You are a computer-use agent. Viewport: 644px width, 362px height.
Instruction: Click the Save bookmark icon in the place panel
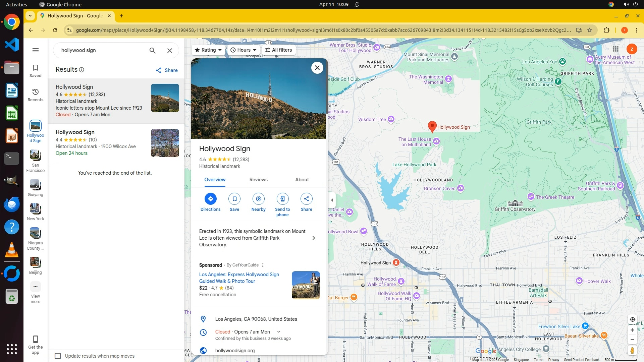click(234, 199)
